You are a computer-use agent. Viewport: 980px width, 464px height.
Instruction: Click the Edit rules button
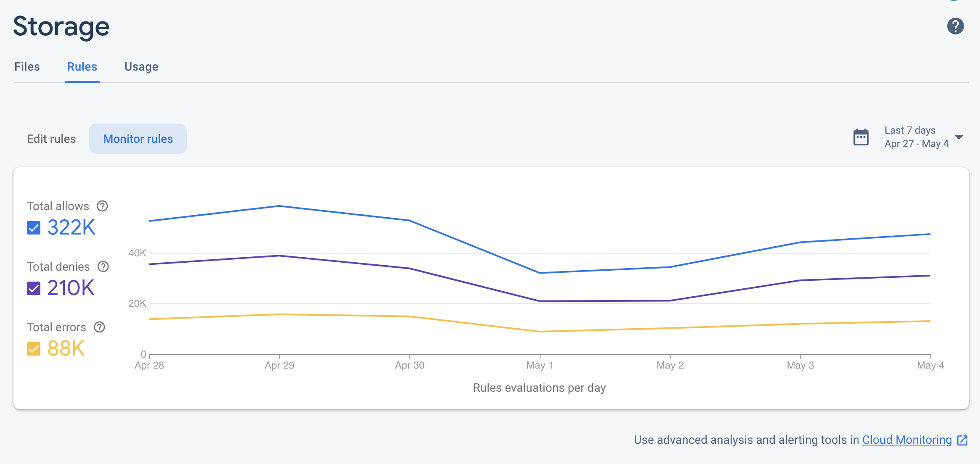[x=51, y=139]
